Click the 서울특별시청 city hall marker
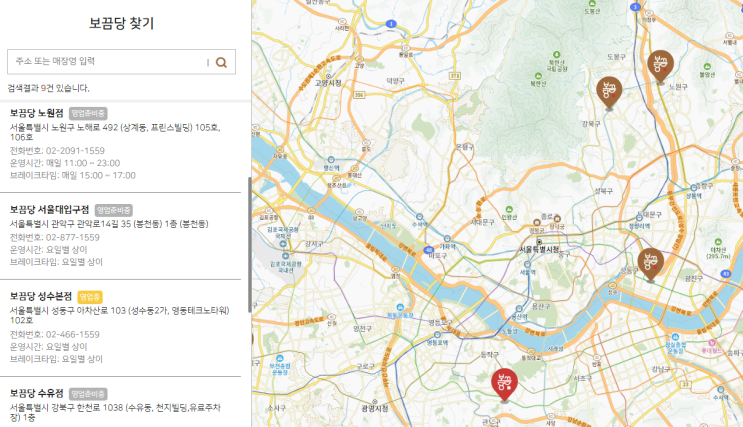743x427 pixels. (539, 242)
